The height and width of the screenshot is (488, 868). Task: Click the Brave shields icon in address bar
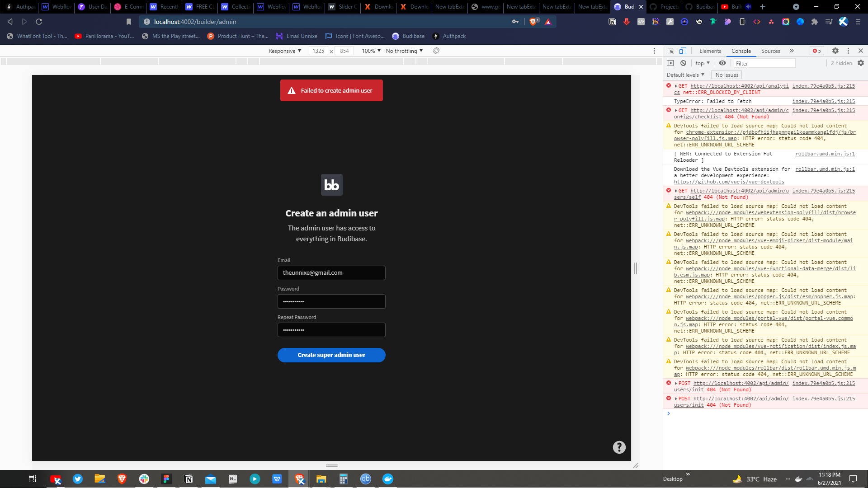click(533, 21)
